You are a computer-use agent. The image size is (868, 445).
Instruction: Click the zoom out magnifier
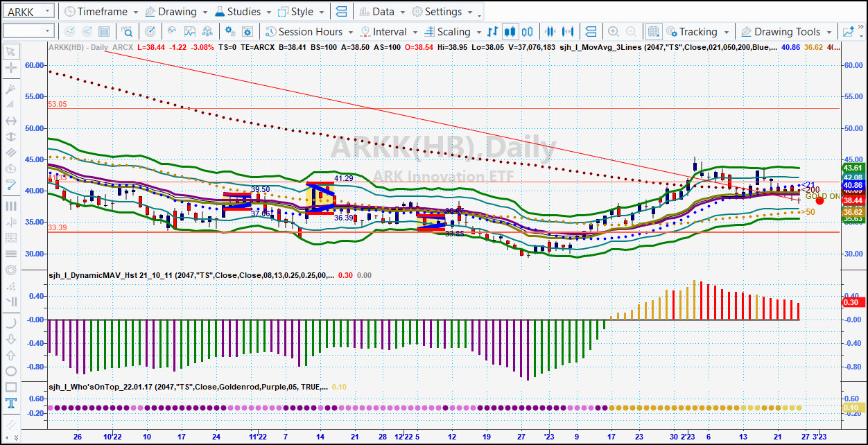pyautogui.click(x=631, y=31)
